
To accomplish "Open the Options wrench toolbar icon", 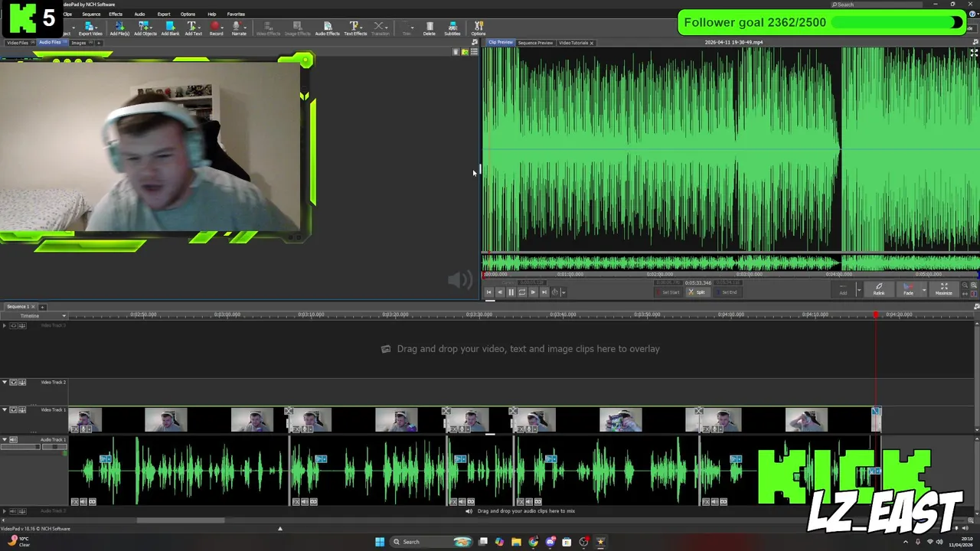I will 479,29.
